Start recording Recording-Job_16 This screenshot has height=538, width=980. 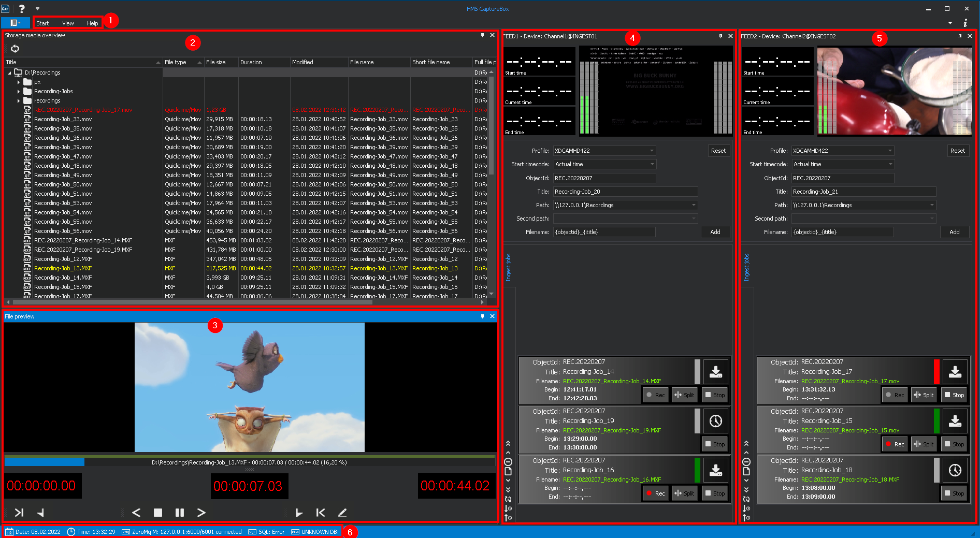coord(655,493)
